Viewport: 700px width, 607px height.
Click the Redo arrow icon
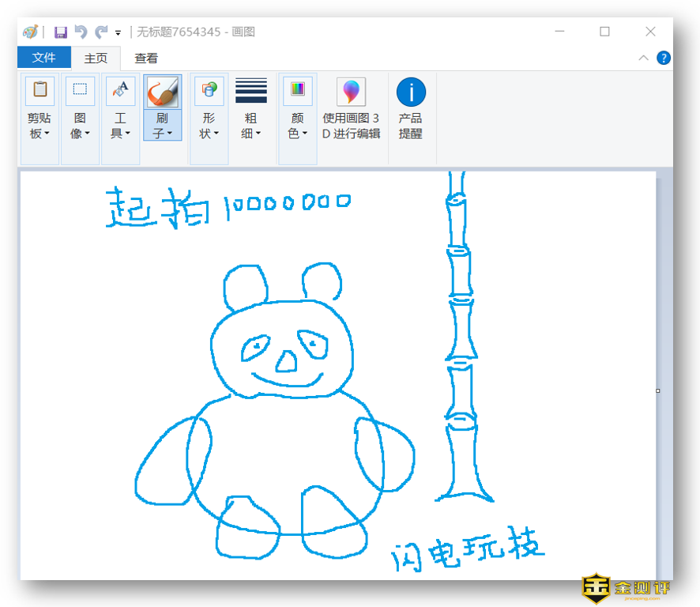(x=100, y=32)
